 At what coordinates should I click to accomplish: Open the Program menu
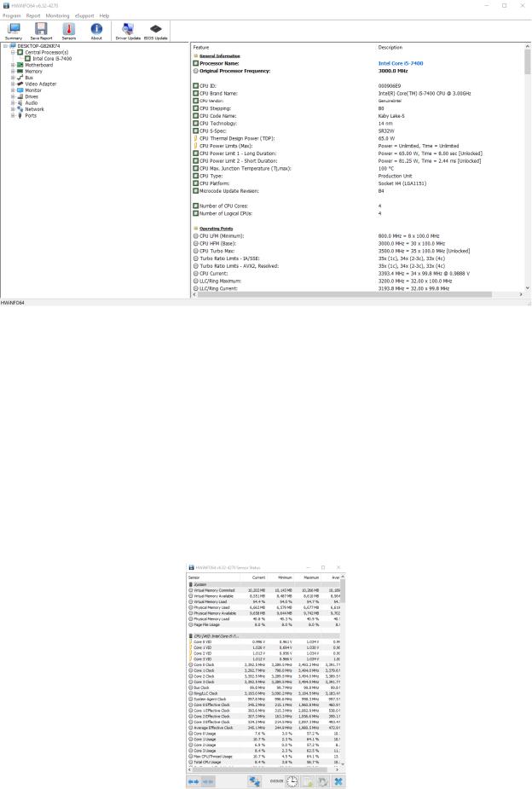12,15
